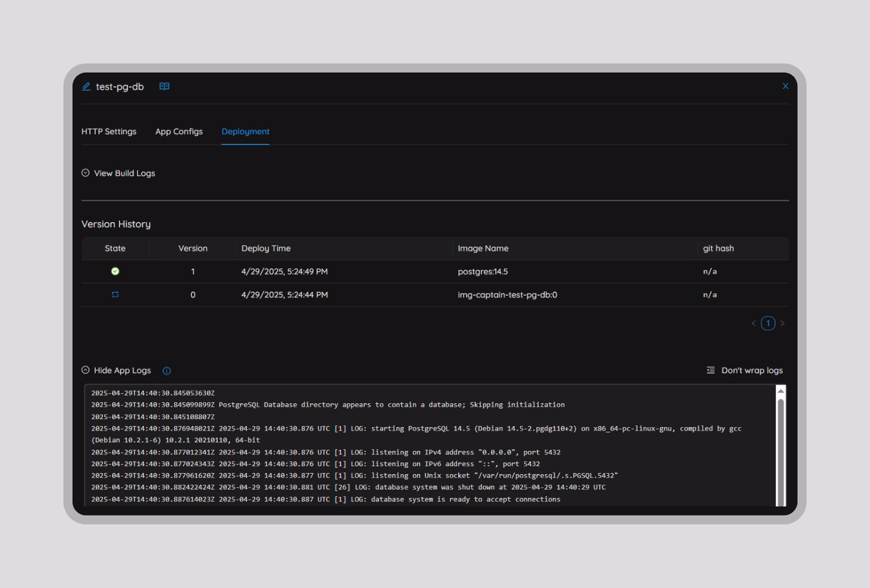Screen dimensions: 870x588
Task: Click the green check state icon for version 1
Action: pos(115,271)
